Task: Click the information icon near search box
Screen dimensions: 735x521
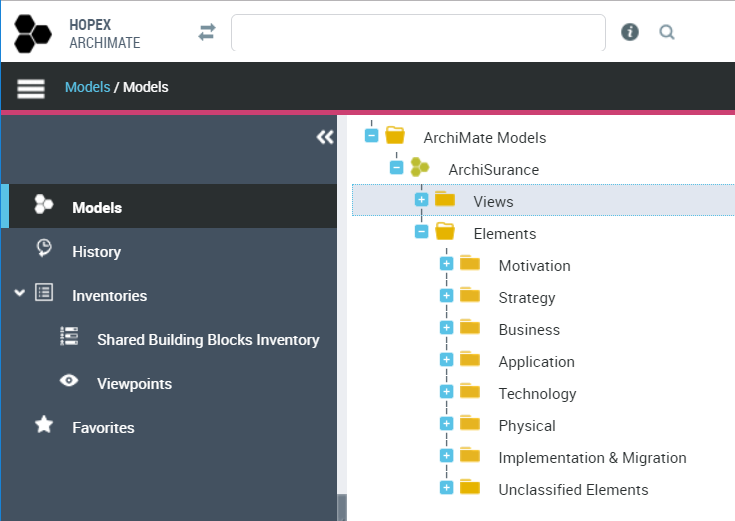Action: pos(630,32)
